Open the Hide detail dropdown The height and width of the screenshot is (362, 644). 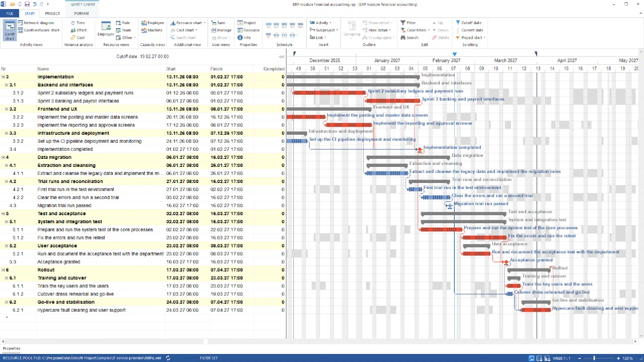coord(377,30)
